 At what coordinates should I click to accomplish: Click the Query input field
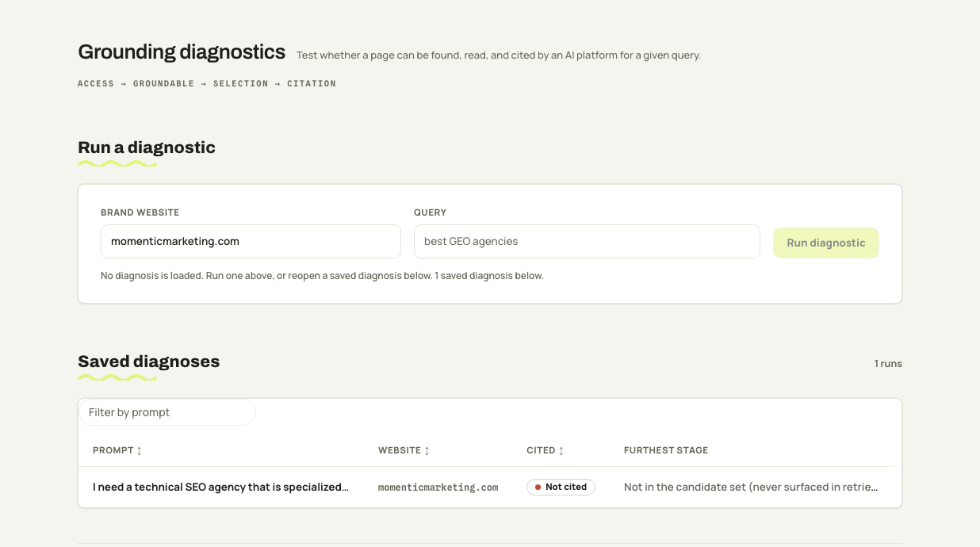[x=587, y=241]
